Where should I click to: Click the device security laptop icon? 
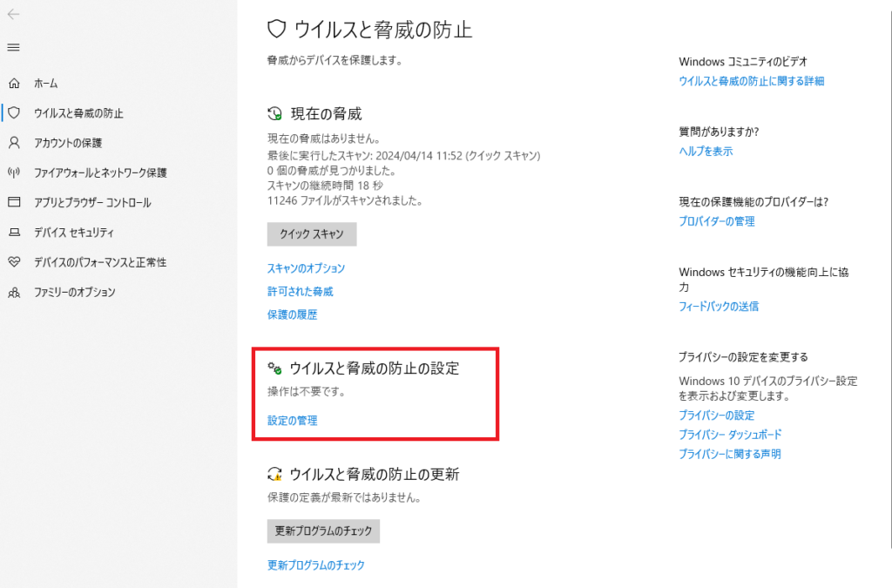(x=14, y=233)
